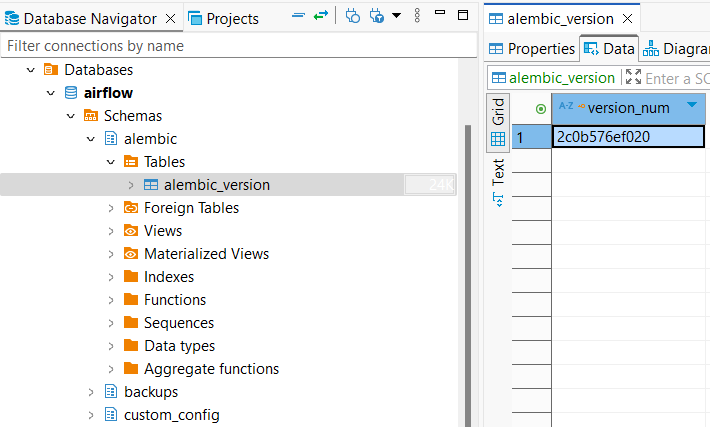710x427 pixels.
Task: Open version_num column filter dropdown arrow
Action: coord(692,107)
